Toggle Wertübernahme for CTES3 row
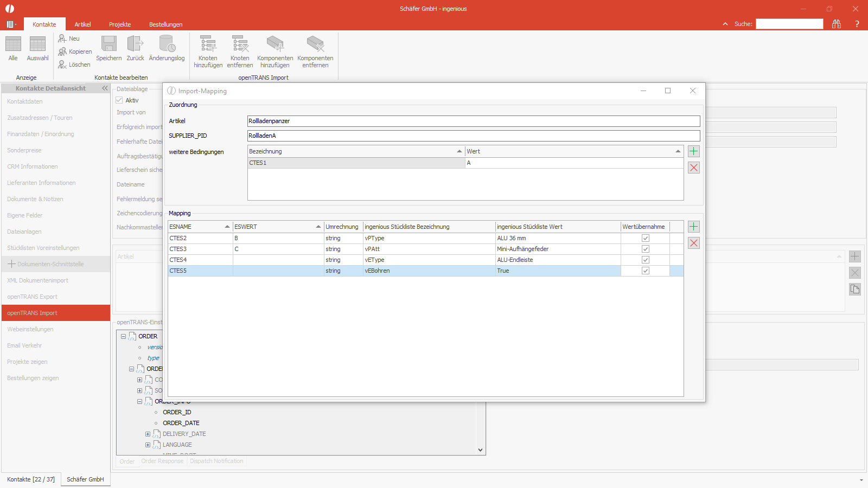Viewport: 868px width, 488px height. tap(646, 249)
